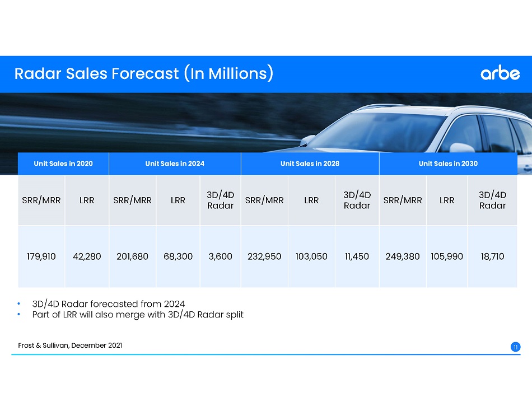532x411 pixels.
Task: Select the Unit Sales in 2030 header
Action: click(x=448, y=164)
